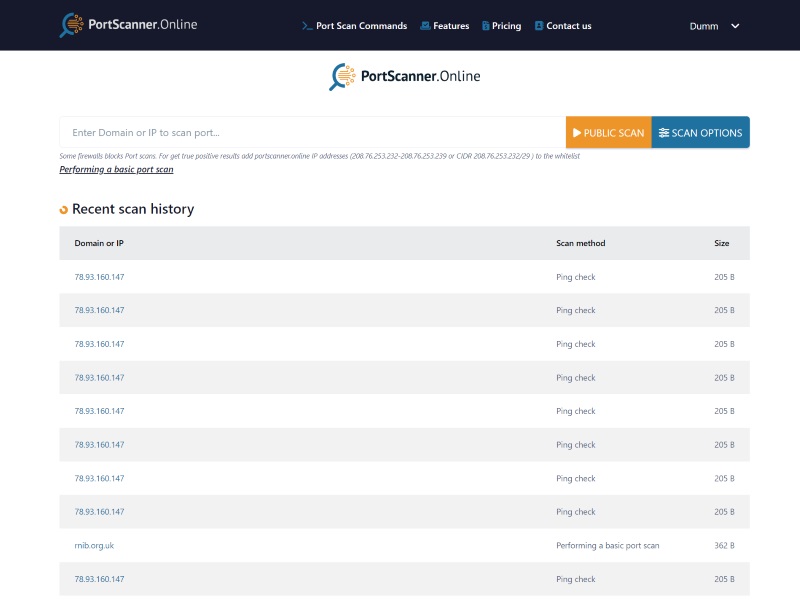Open the rnib.org.uk scan result
The width and height of the screenshot is (800, 600).
(x=94, y=545)
